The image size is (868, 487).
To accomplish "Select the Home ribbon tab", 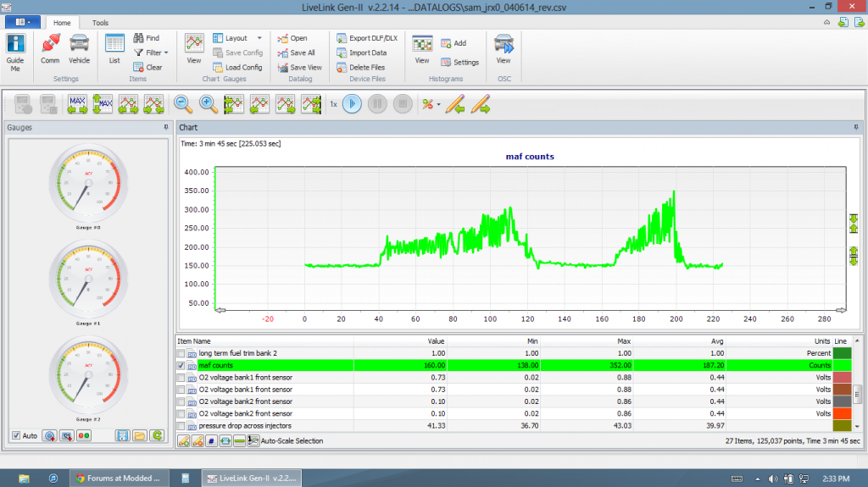I will pos(60,23).
